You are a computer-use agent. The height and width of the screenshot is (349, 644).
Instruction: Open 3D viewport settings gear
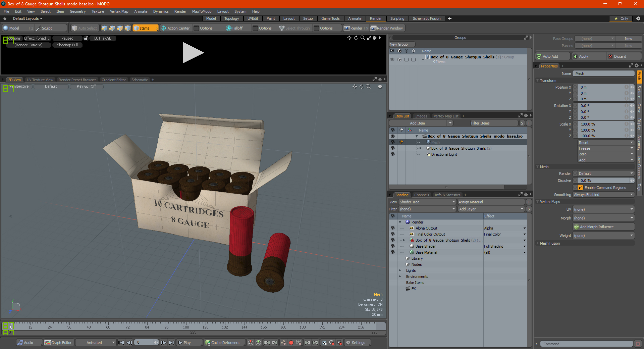point(380,87)
